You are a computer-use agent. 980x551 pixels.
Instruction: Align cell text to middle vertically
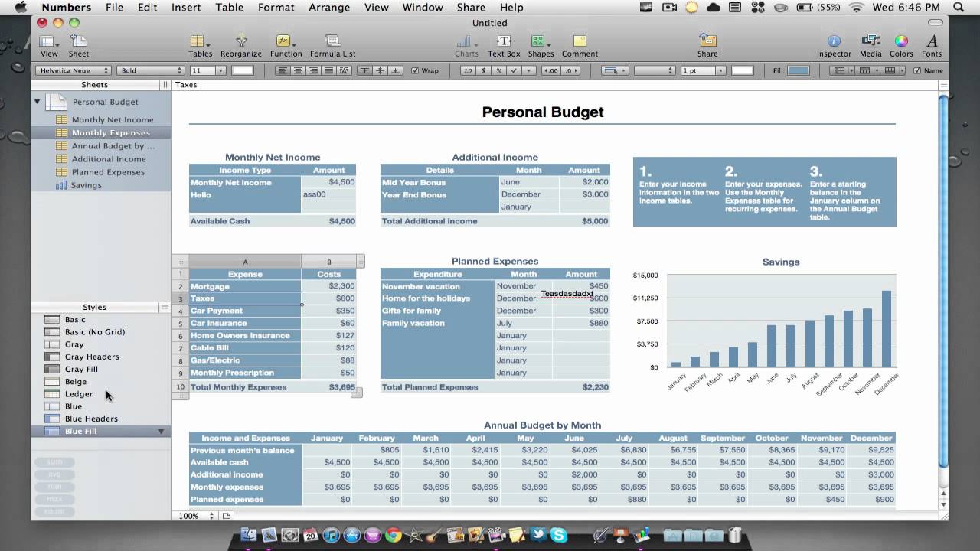[380, 70]
